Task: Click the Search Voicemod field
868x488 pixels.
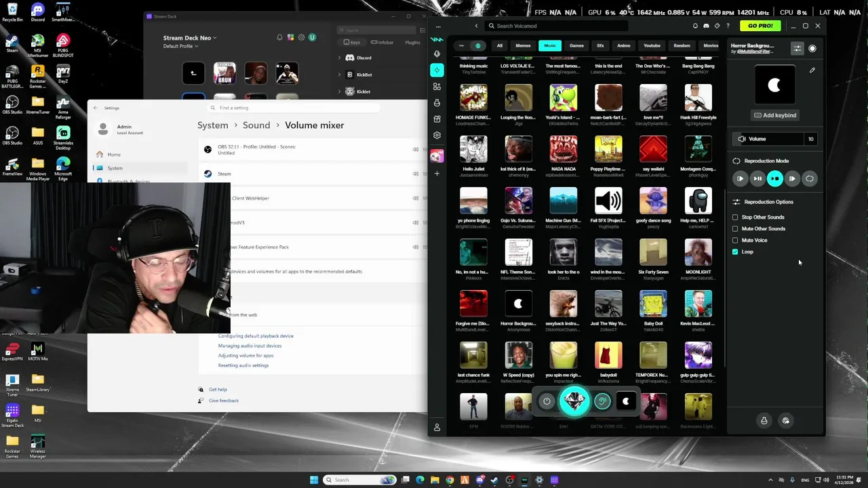Action: 556,26
